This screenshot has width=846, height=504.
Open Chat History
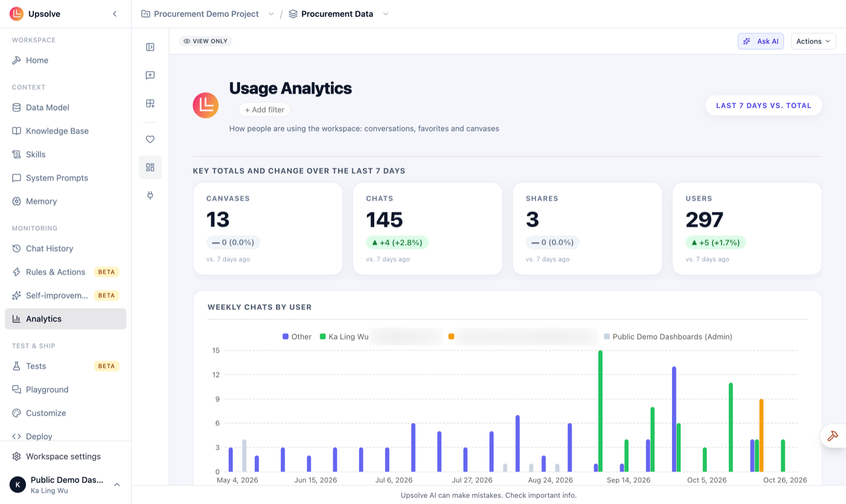(x=66, y=248)
